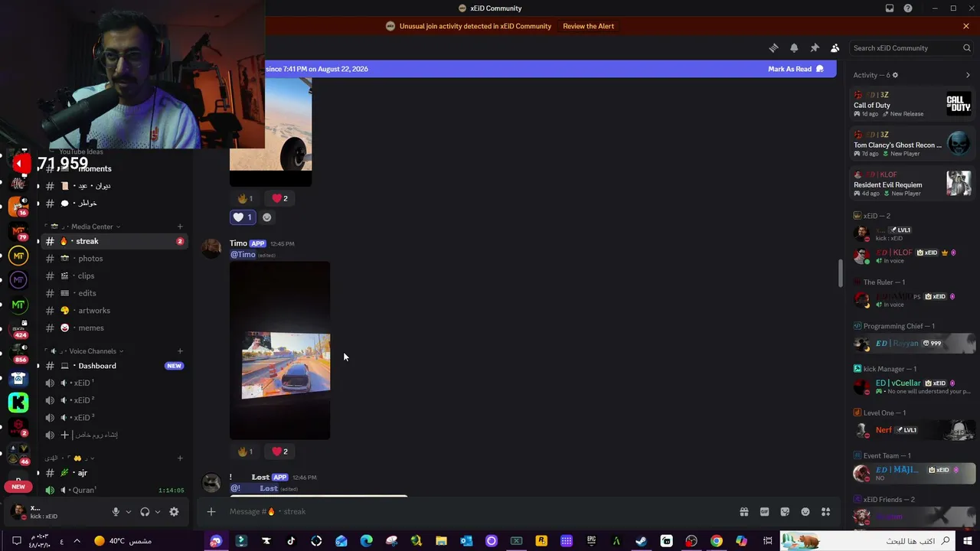Open the green K server icon

coord(18,402)
